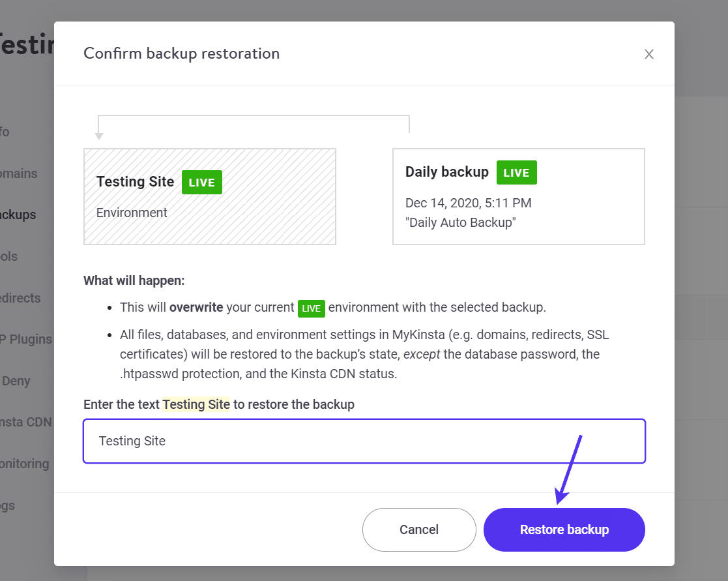728x581 pixels.
Task: Open the Kinsta CDN section
Action: (26, 422)
